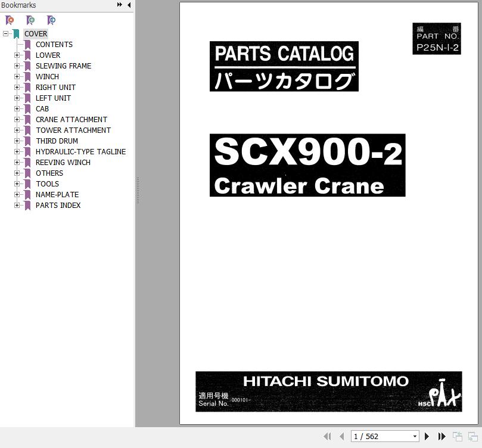Open the CRANE ATTACHMENT bookmark

pos(71,120)
